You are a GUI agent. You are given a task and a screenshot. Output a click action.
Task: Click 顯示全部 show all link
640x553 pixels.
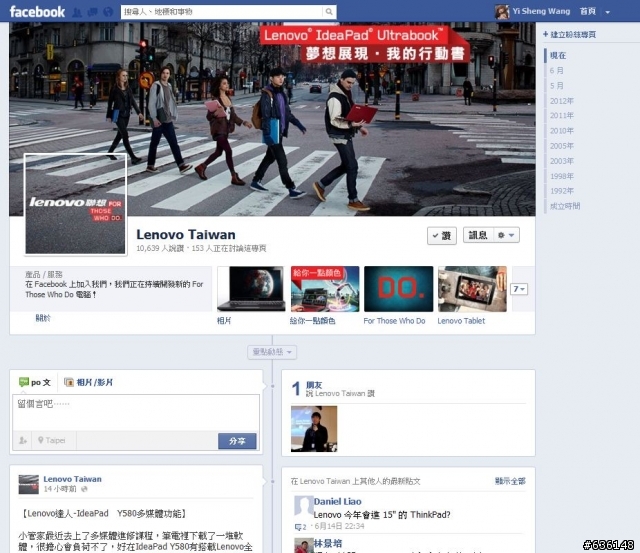510,481
